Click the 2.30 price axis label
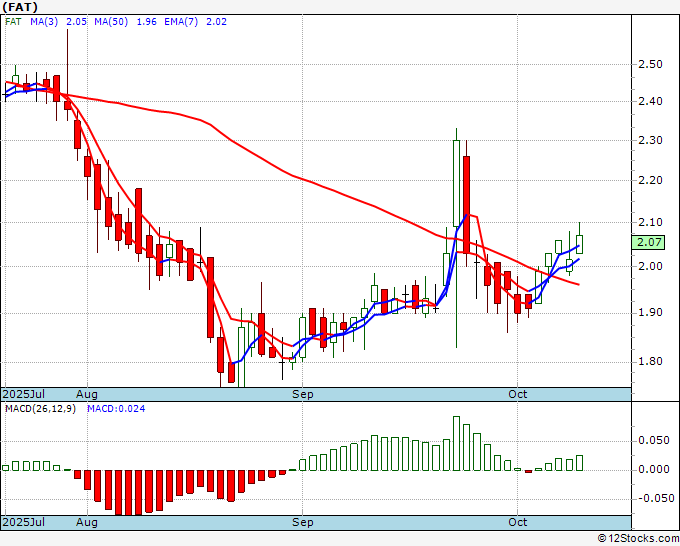This screenshot has height=546, width=680. [650, 140]
